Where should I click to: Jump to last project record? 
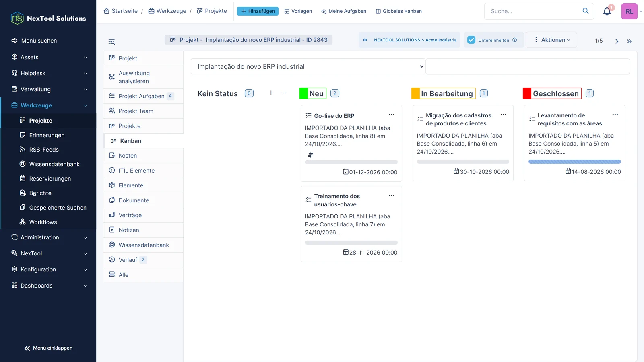[x=629, y=41]
